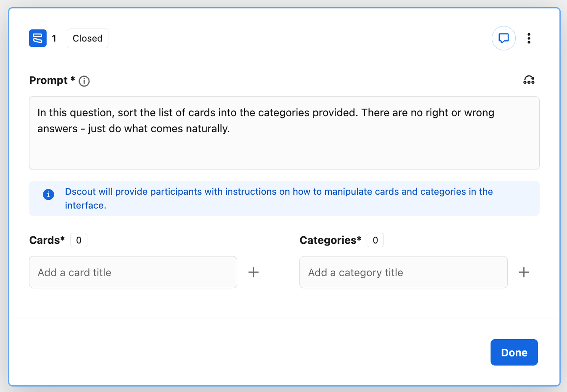The width and height of the screenshot is (567, 392).
Task: Click the blue card sort question icon
Action: [x=38, y=38]
